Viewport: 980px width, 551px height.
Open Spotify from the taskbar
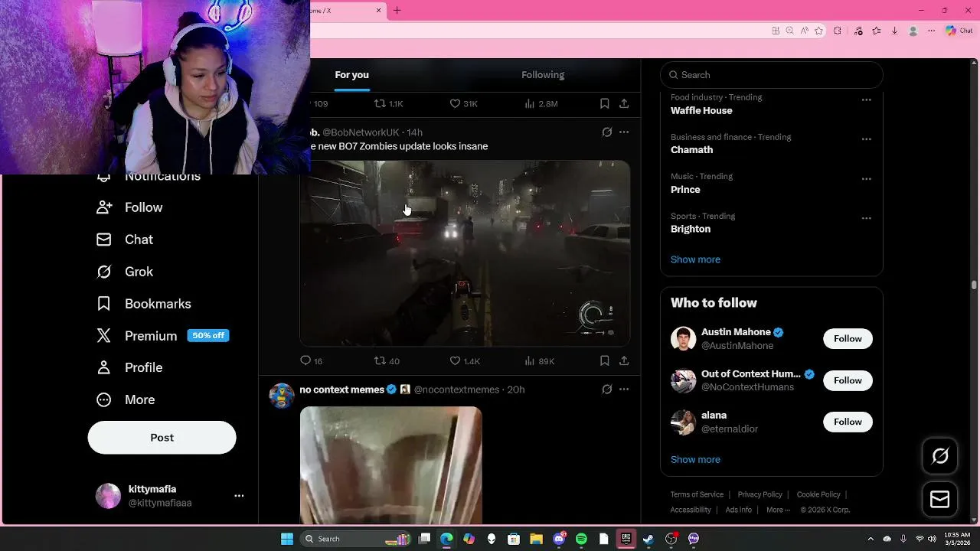581,539
